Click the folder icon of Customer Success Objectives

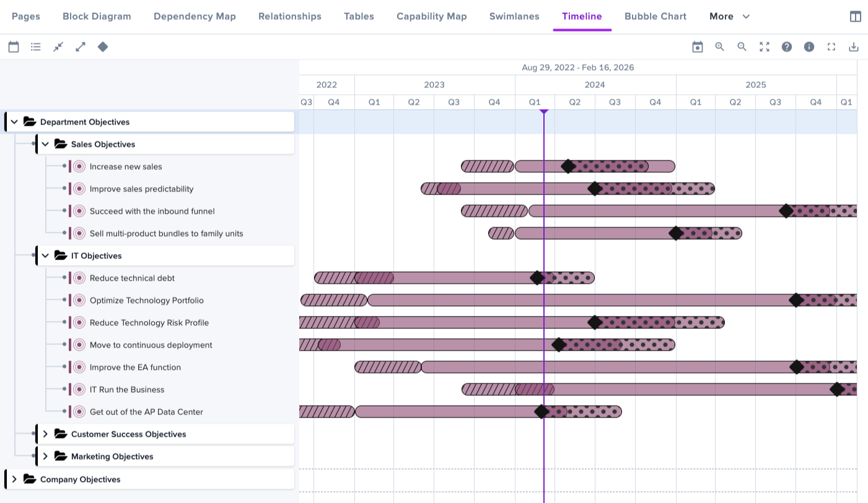[x=61, y=434]
